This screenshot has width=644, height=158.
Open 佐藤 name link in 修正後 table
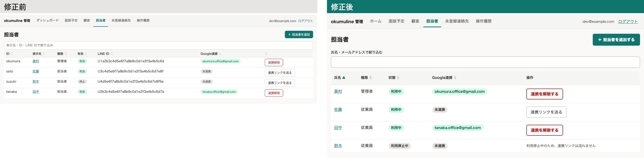tap(338, 110)
